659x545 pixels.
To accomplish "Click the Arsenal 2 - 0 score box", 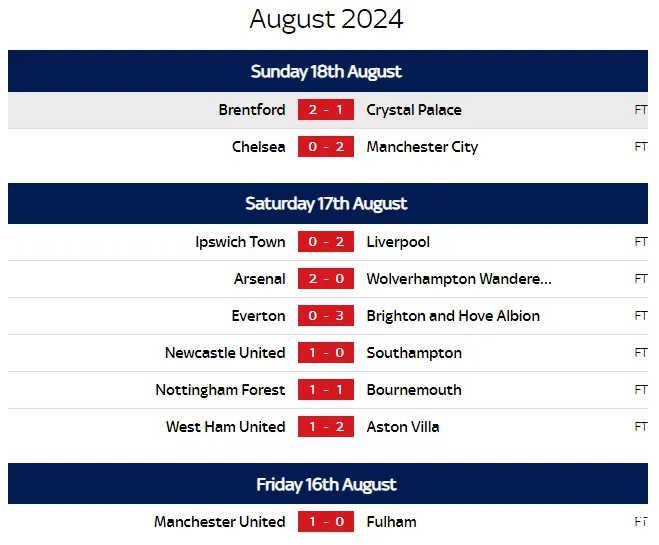I will coord(326,279).
